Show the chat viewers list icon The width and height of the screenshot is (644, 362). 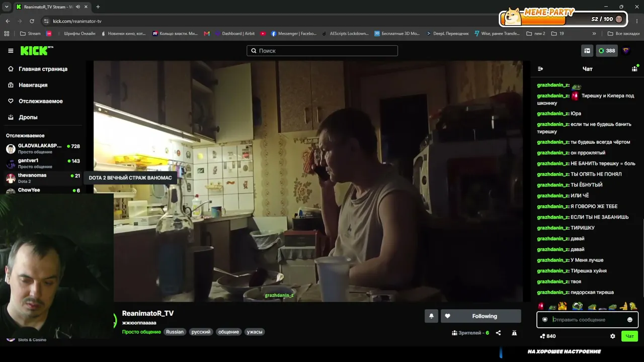point(635,68)
